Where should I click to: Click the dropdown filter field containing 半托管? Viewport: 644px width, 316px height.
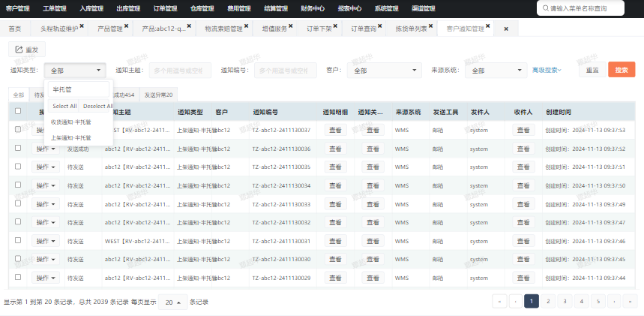coord(79,89)
